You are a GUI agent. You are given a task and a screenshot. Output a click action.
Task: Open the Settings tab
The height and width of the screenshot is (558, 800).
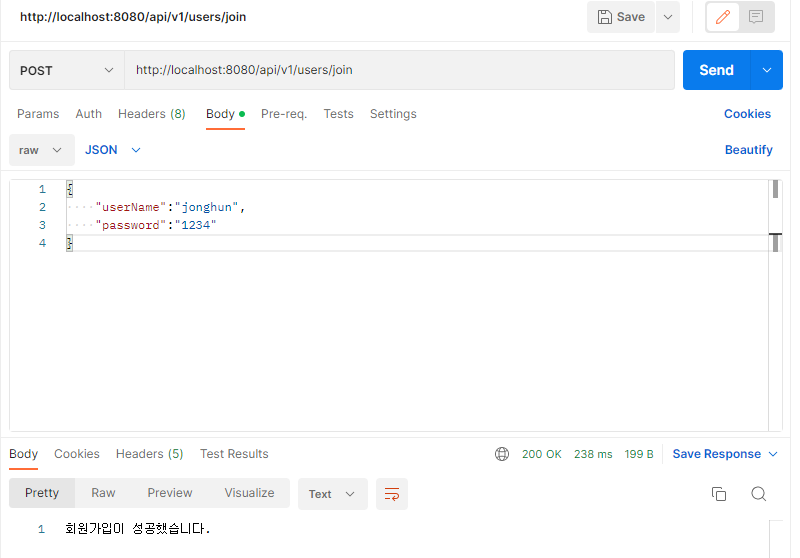pyautogui.click(x=393, y=114)
